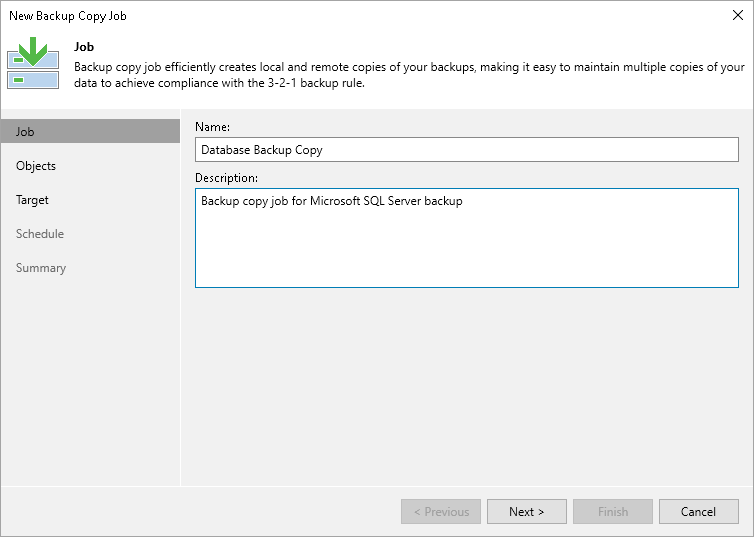Switch to the Schedule step

point(40,234)
